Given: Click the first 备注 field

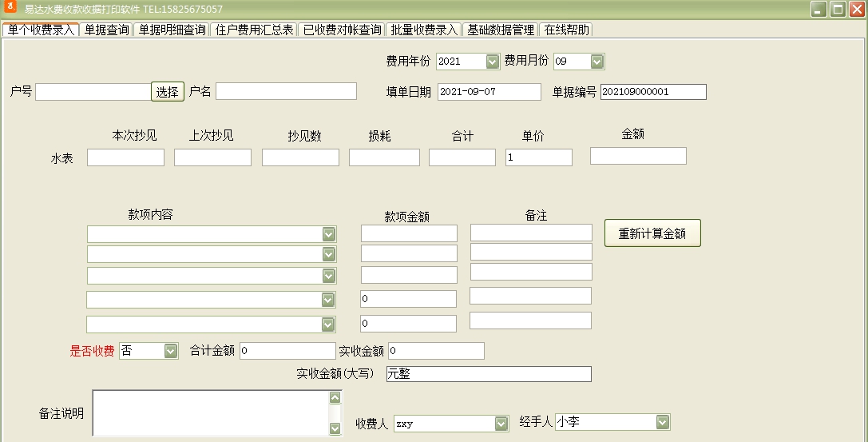Looking at the screenshot, I should (532, 233).
